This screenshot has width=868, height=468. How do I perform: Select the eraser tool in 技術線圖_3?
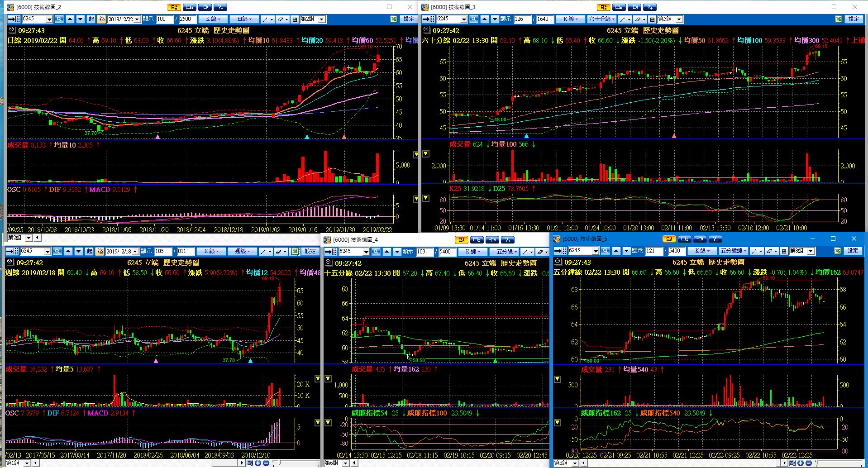640,19
